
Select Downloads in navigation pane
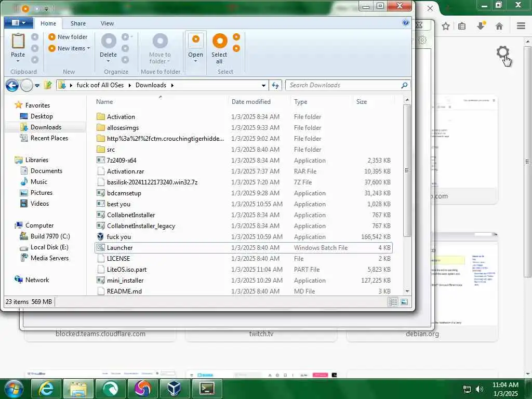click(x=46, y=127)
